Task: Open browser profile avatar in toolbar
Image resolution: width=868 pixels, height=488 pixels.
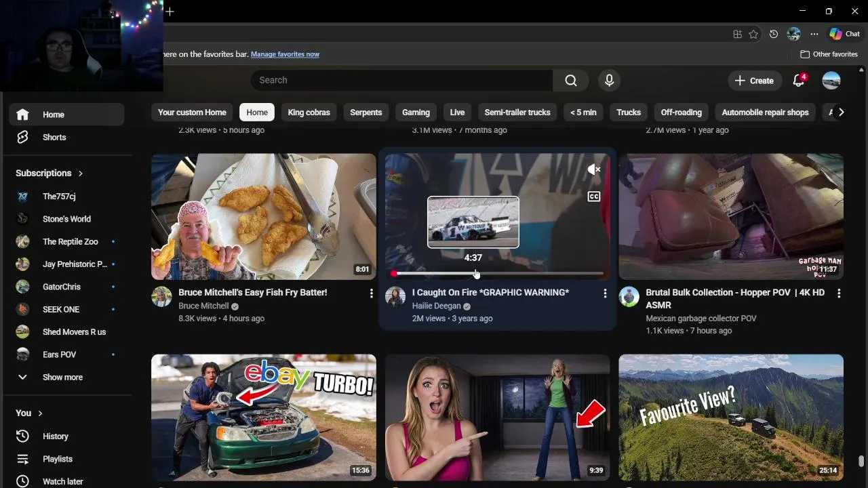Action: (x=794, y=34)
